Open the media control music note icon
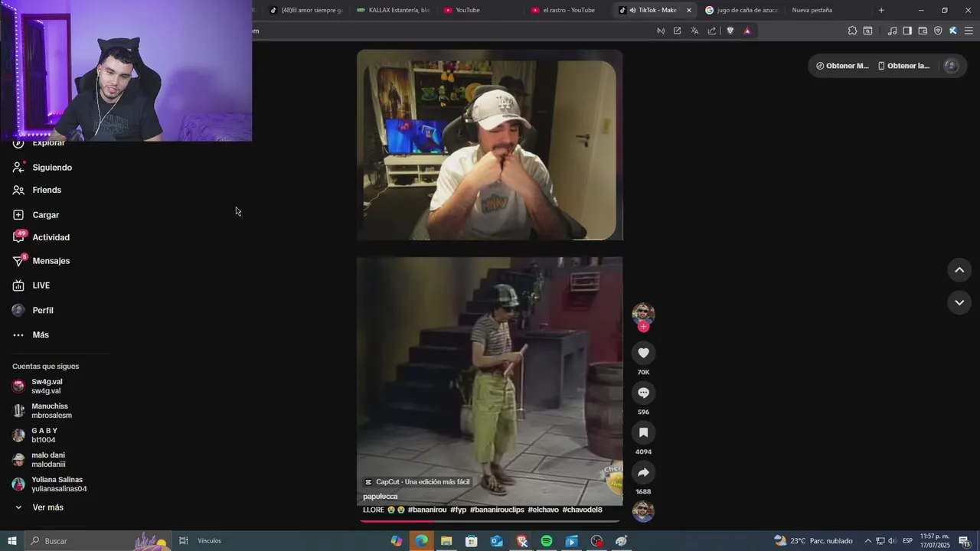Screen dimensions: 980x551 [892, 31]
